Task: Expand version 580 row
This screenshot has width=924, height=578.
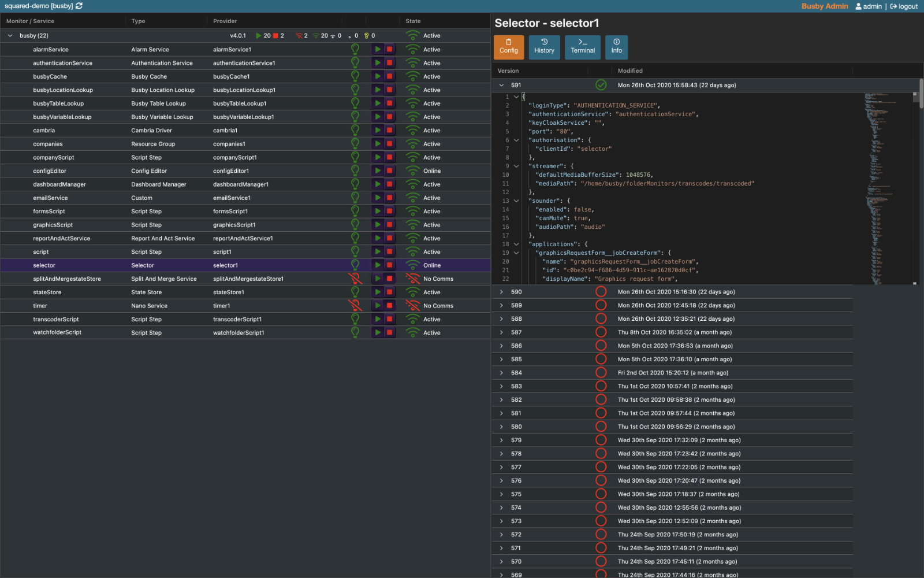Action: click(x=501, y=427)
